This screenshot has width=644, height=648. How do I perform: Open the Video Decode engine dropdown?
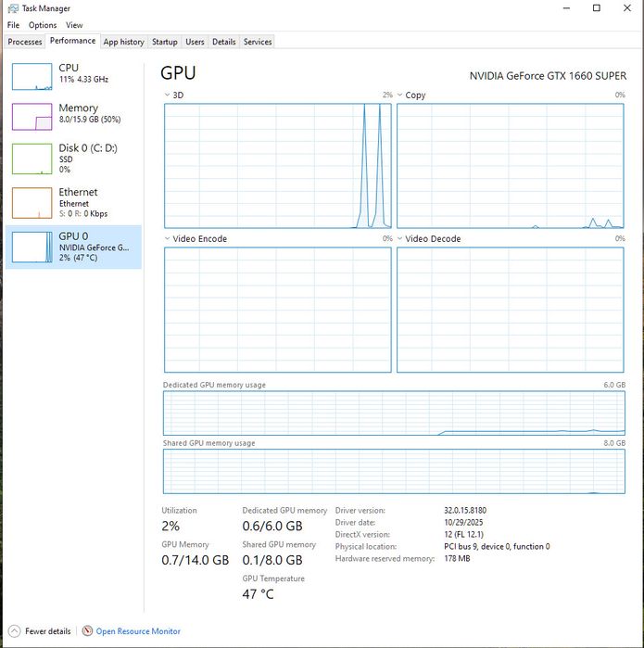point(400,238)
